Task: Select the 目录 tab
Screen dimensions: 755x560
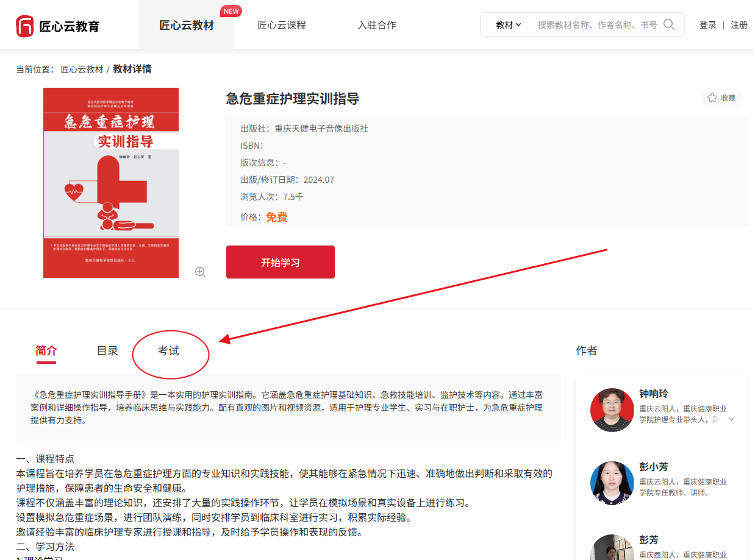Action: (107, 351)
